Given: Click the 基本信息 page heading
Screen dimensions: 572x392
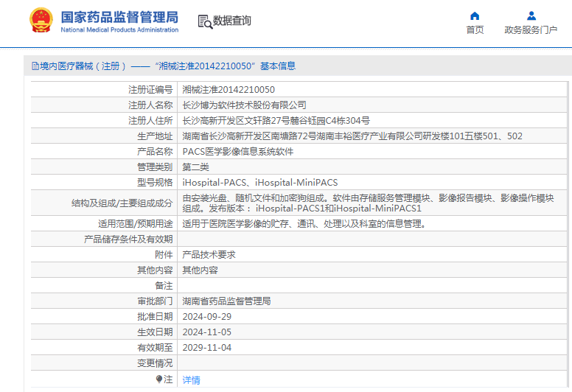Looking at the screenshot, I should [x=278, y=66].
